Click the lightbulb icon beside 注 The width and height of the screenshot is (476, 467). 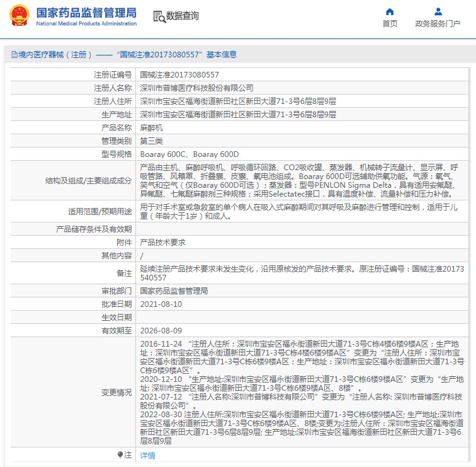[120, 454]
